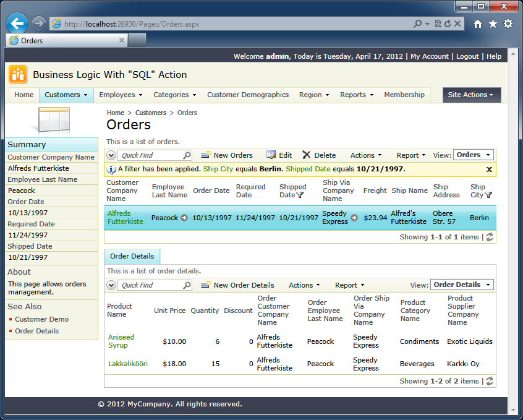
Task: Click the arrow icon next to Peacock
Action: coord(184,218)
